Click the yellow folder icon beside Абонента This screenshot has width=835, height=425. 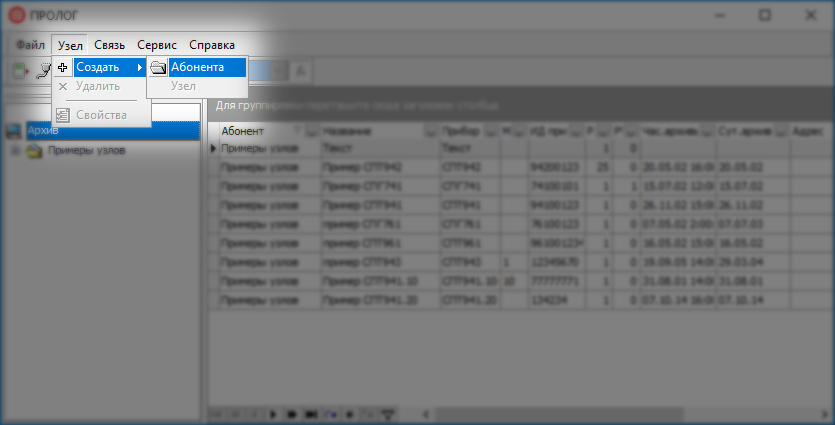(x=158, y=67)
